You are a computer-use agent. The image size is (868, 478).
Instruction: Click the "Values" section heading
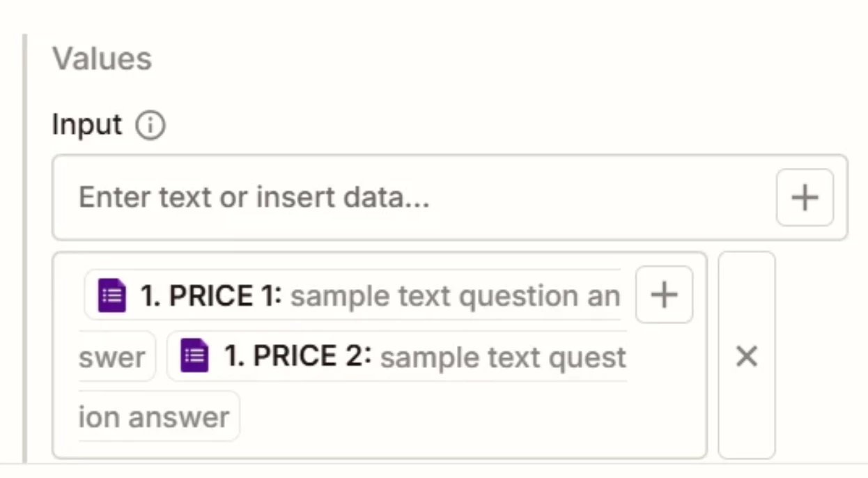coord(102,59)
